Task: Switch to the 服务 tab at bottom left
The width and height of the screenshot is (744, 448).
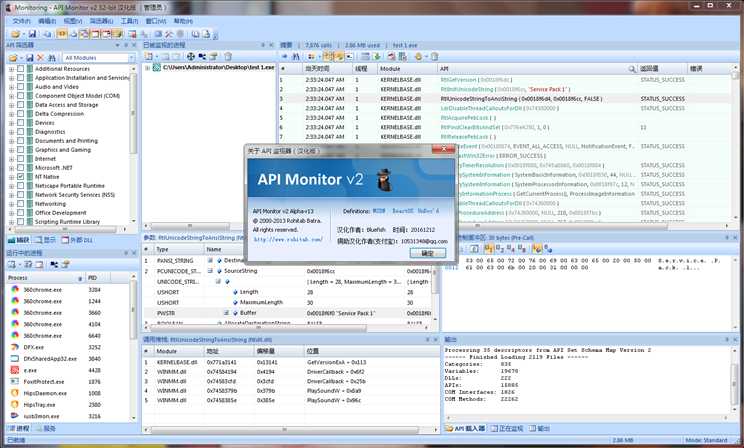Action: tap(46, 429)
